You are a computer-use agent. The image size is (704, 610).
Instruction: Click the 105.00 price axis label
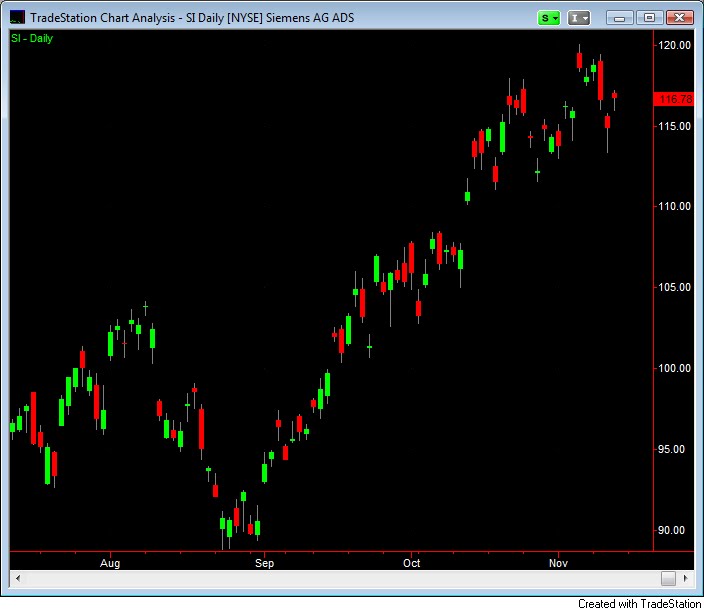(674, 287)
